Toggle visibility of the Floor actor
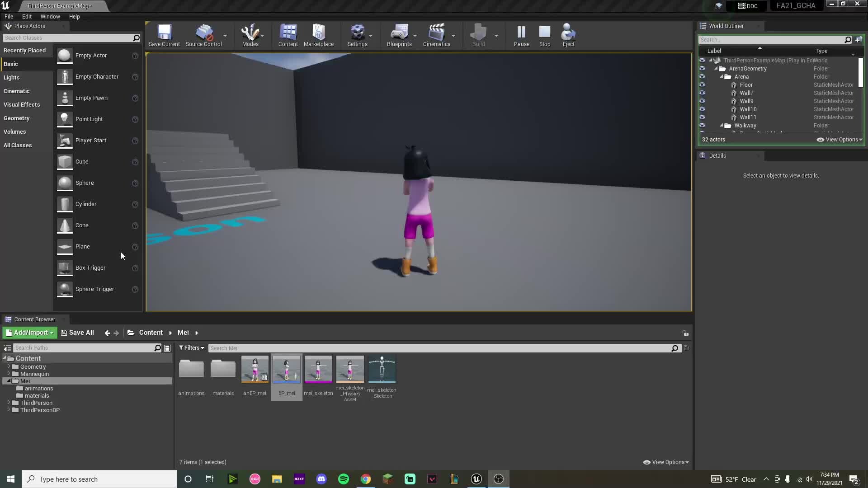The image size is (868, 488). click(x=702, y=84)
